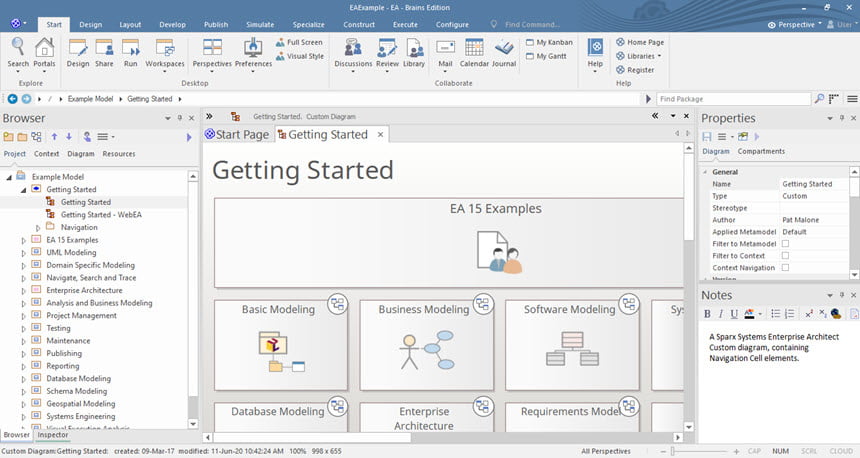This screenshot has width=860, height=458.
Task: Open the Layout ribbon tab
Action: click(130, 25)
